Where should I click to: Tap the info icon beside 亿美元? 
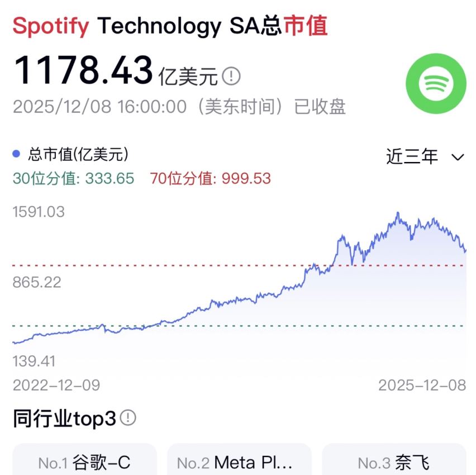(x=231, y=76)
